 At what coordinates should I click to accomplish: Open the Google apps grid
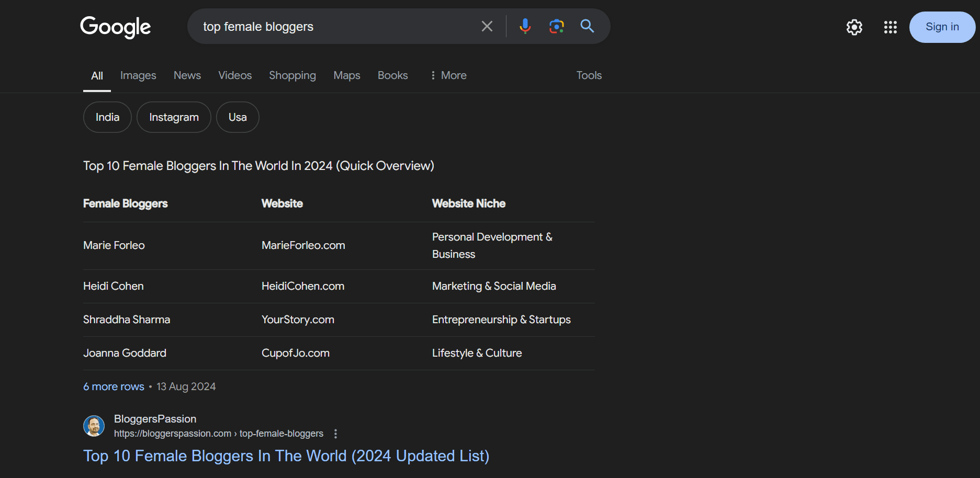pos(889,27)
